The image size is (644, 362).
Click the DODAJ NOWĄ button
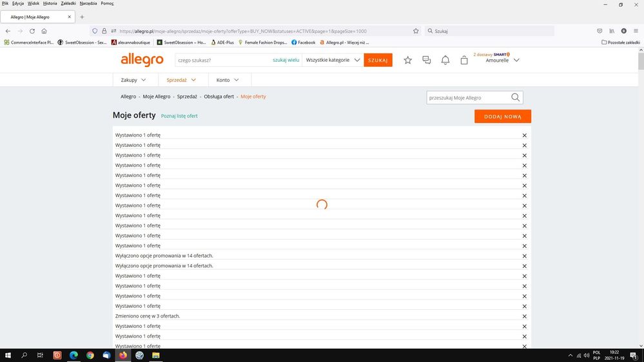(x=503, y=116)
